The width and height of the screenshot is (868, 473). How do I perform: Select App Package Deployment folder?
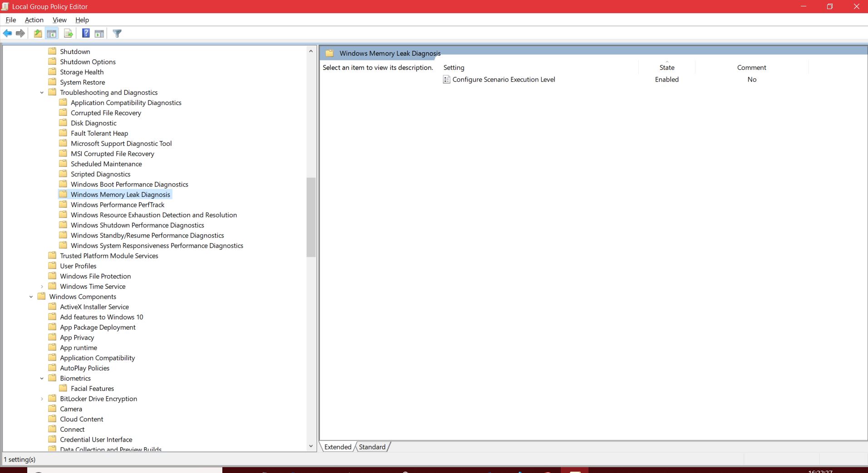pos(98,327)
